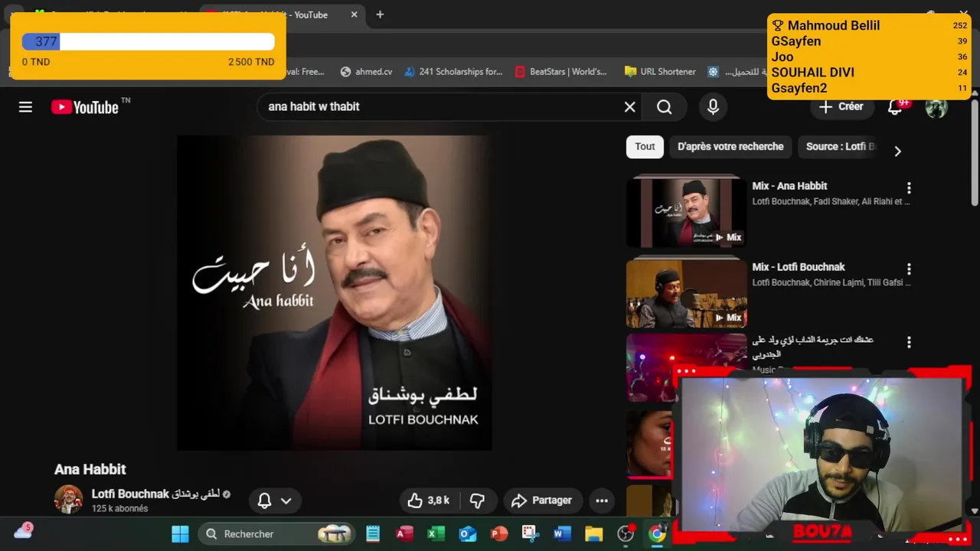Image resolution: width=980 pixels, height=551 pixels.
Task: Launch Excel from the taskbar
Action: 436,533
